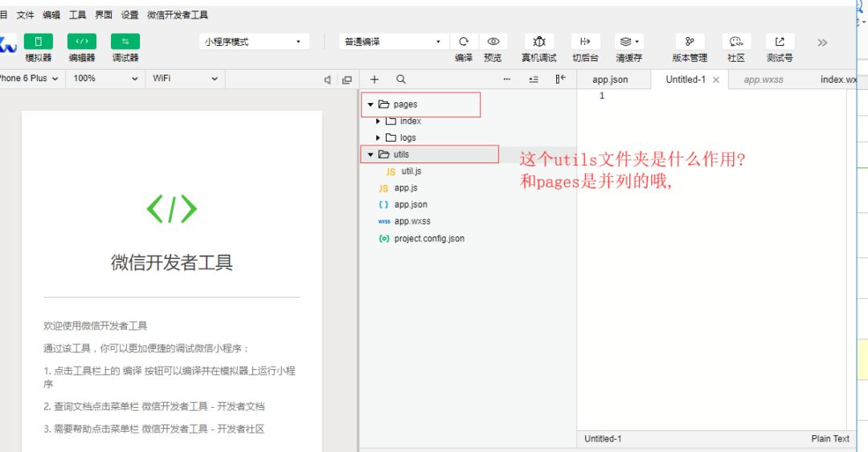Click the remote debug (真机调试) bug icon
This screenshot has height=452, width=868.
pos(539,42)
